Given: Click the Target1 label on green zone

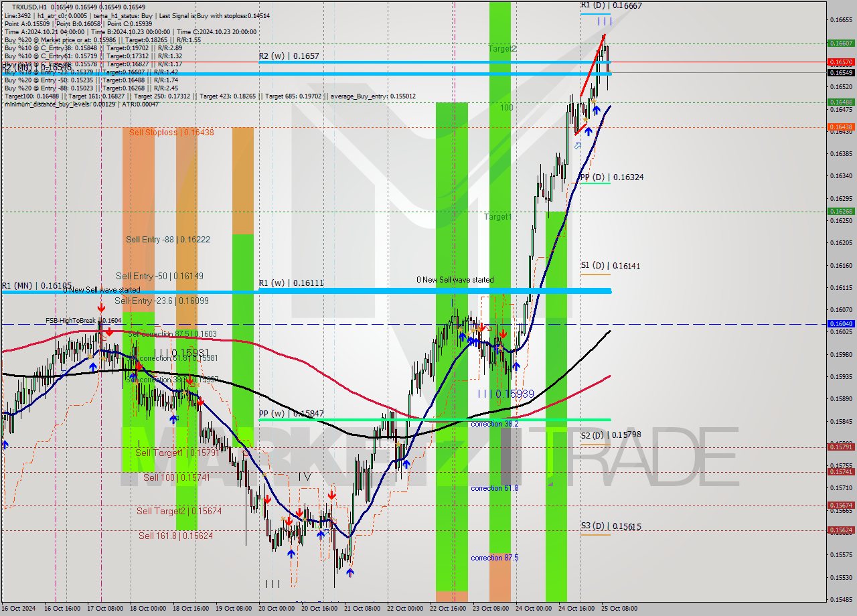Looking at the screenshot, I should (x=498, y=217).
